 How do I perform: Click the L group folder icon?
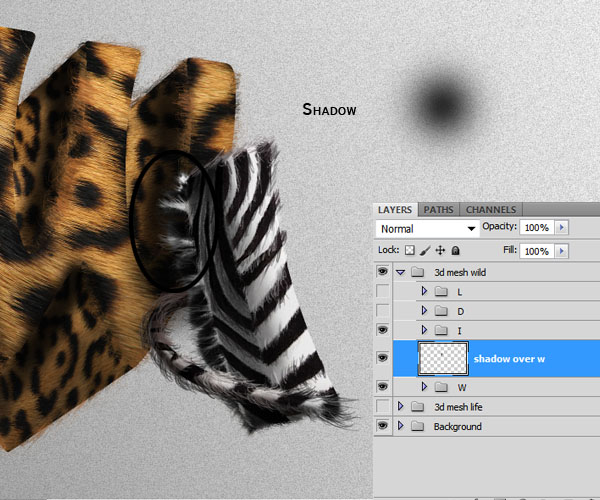point(441,292)
